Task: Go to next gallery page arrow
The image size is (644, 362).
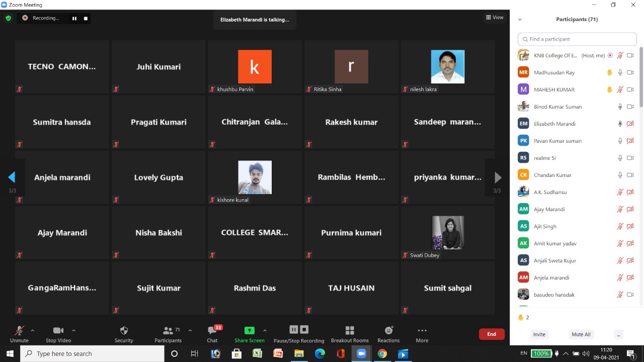Action: pos(498,177)
